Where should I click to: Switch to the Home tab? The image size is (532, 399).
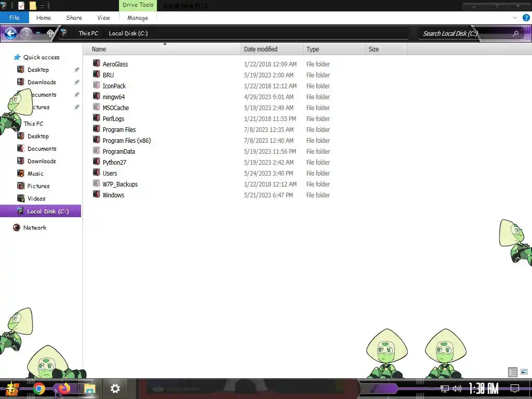pyautogui.click(x=44, y=18)
